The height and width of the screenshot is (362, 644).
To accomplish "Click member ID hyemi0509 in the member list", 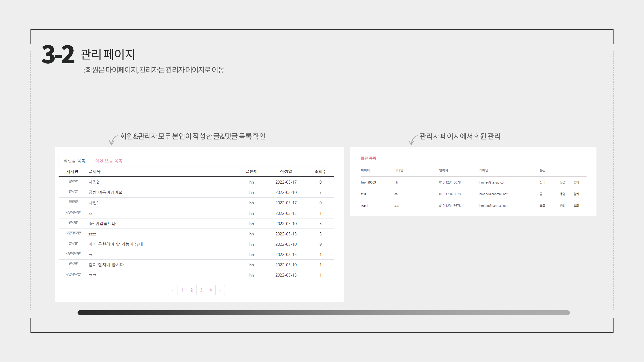I will point(368,182).
